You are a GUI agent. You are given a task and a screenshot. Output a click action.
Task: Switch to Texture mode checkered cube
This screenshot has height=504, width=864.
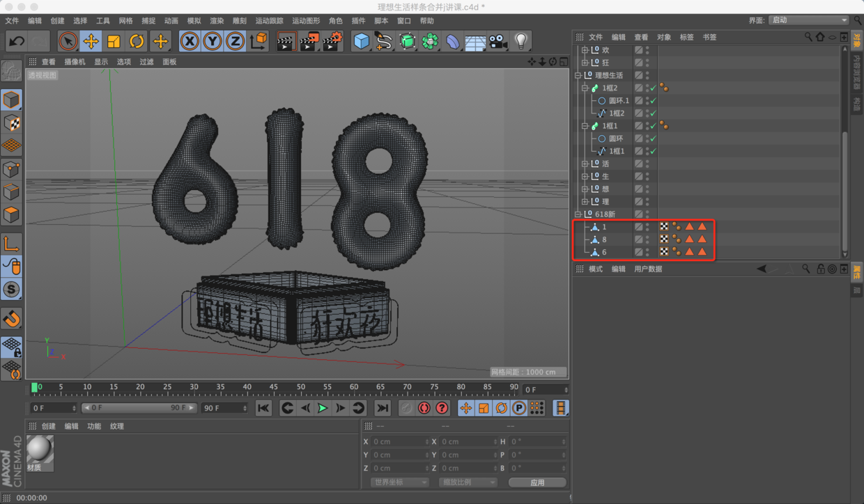(11, 123)
